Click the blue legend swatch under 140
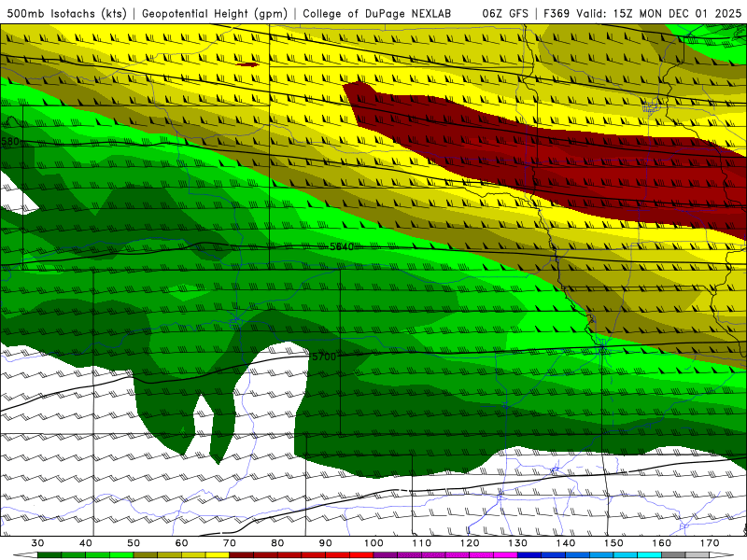The height and width of the screenshot is (560, 747). coord(577,555)
